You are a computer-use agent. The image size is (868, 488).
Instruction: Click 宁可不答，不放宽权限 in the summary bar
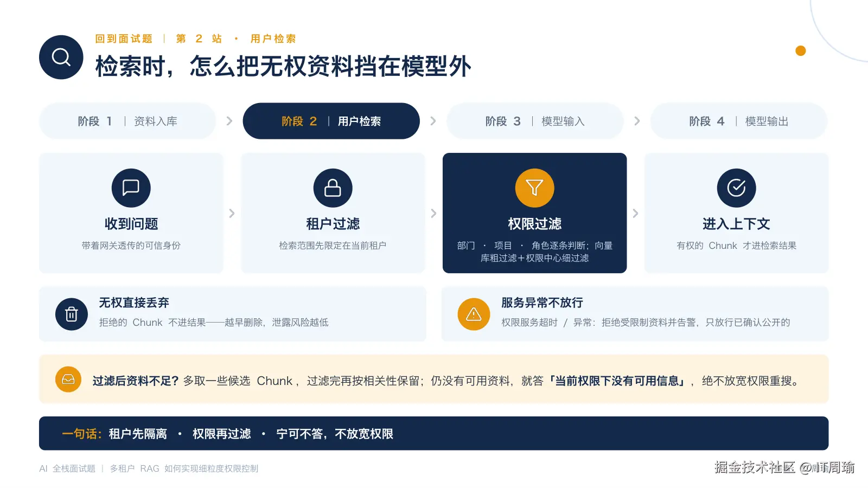(335, 434)
